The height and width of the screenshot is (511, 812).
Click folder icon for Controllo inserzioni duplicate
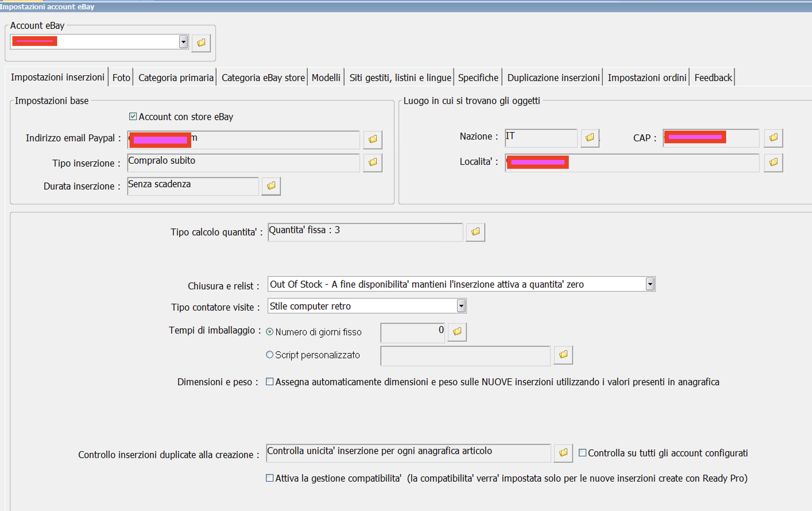click(563, 453)
